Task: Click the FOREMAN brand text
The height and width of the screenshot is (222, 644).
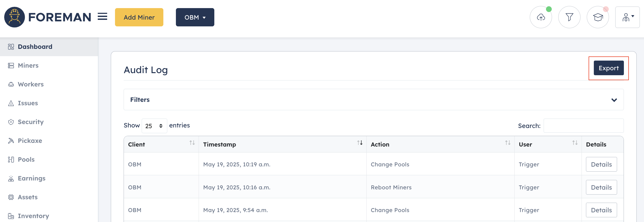Action: (x=60, y=17)
